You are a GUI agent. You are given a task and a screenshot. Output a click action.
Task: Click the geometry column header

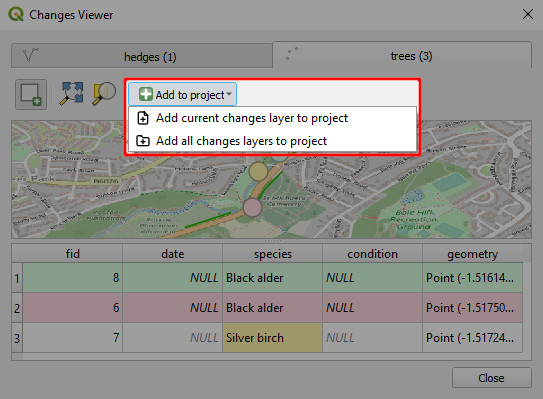click(472, 254)
